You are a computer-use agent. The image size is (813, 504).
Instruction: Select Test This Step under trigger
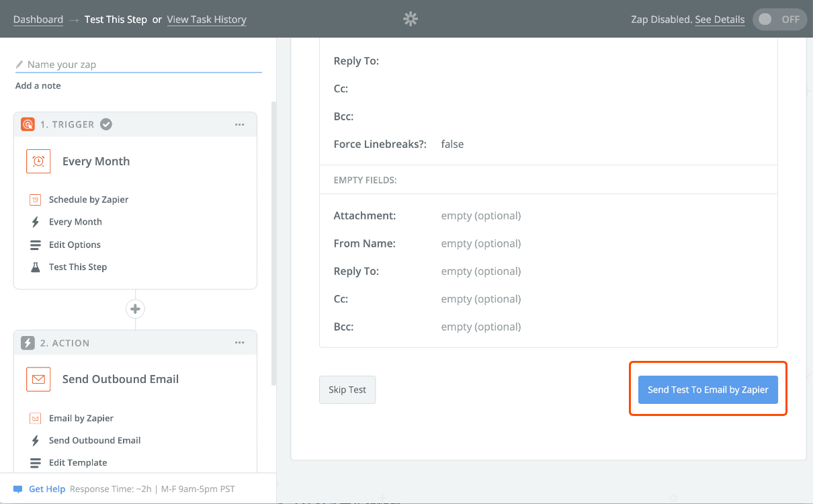pyautogui.click(x=77, y=267)
